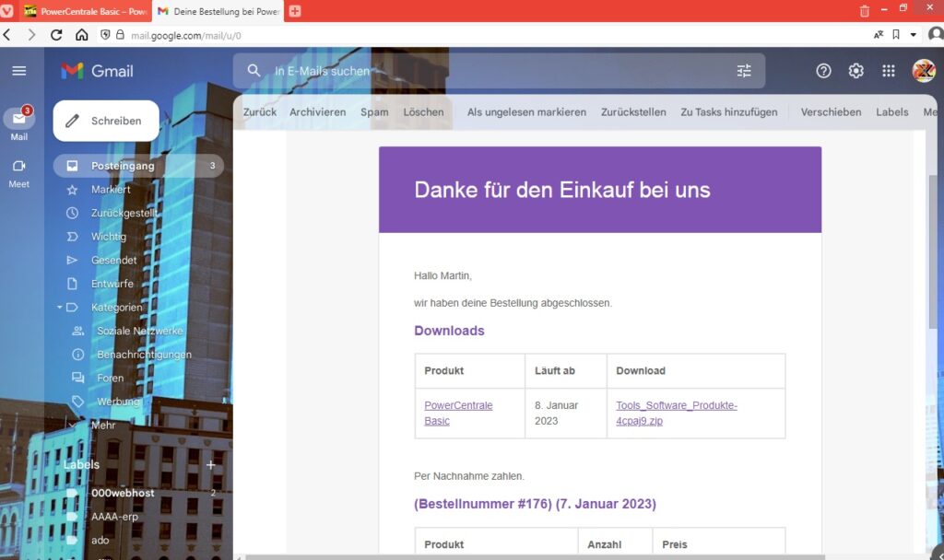The image size is (944, 560).
Task: Show site security padlock info
Action: pyautogui.click(x=120, y=35)
